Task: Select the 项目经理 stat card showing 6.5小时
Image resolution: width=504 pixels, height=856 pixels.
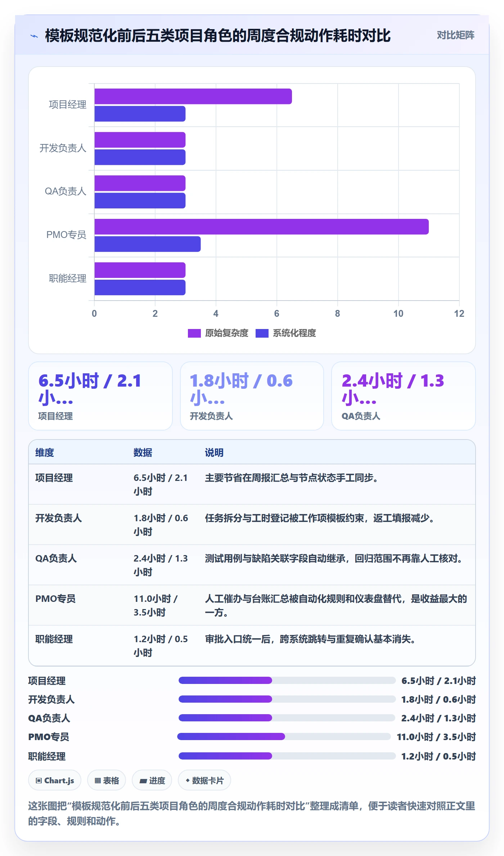Action: (x=100, y=396)
